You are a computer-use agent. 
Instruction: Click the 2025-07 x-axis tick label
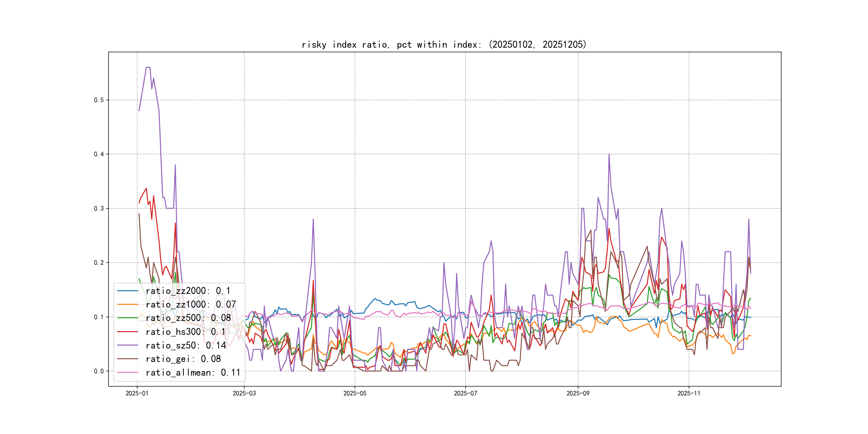465,394
